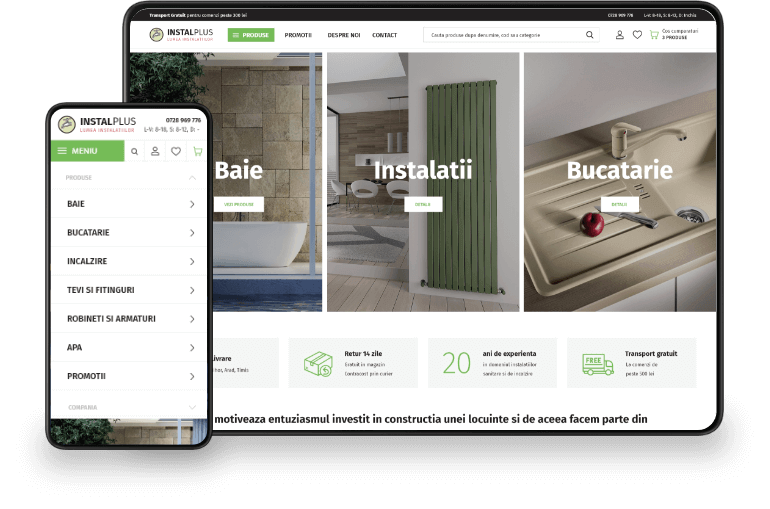Open the green PRODUSE menu button
Viewport: 770px width, 509px height.
[251, 35]
